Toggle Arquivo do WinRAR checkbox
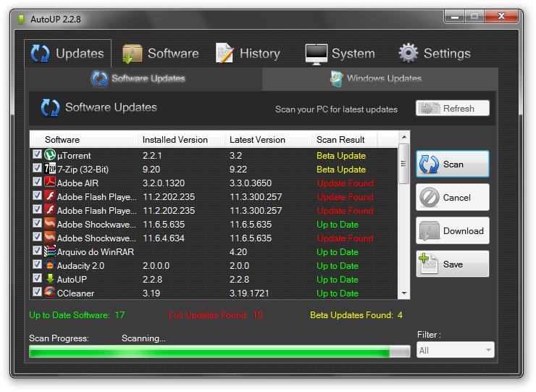The width and height of the screenshot is (536, 392). click(x=37, y=251)
